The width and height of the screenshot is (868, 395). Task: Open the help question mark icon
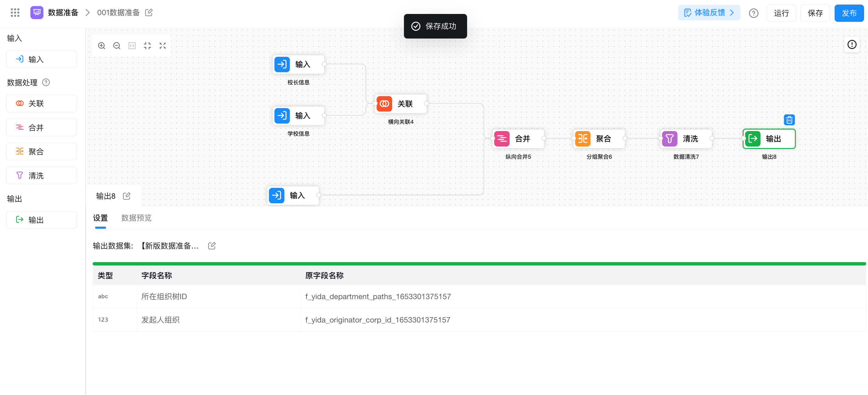point(754,13)
